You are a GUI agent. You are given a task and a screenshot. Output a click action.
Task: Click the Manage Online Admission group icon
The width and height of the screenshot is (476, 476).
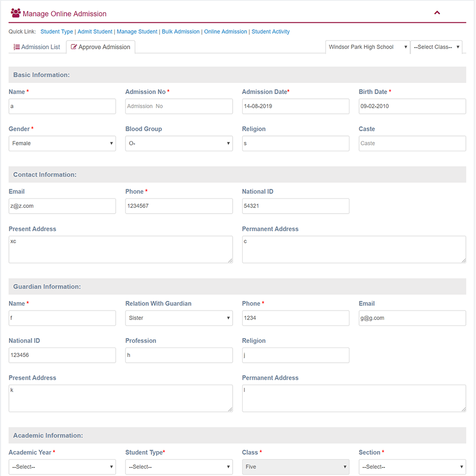[15, 13]
